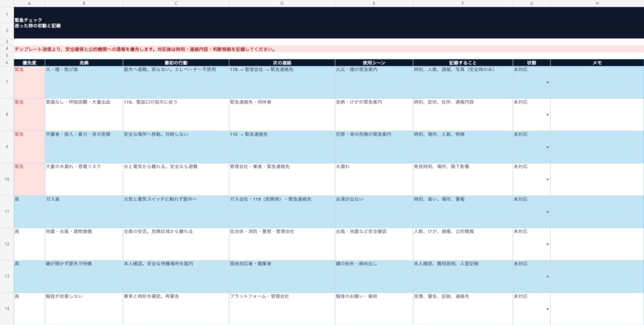Click the メモ header cell
644x325 pixels.
click(x=597, y=63)
